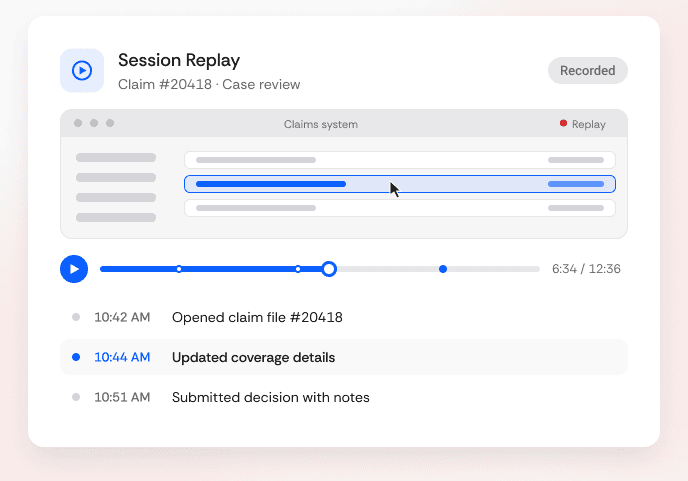The image size is (688, 481).
Task: Jump to the second timeline marker before the handle
Action: coord(298,269)
